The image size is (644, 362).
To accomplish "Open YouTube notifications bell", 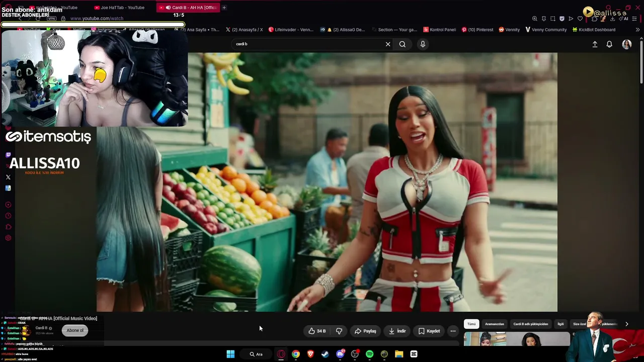I will tap(609, 44).
